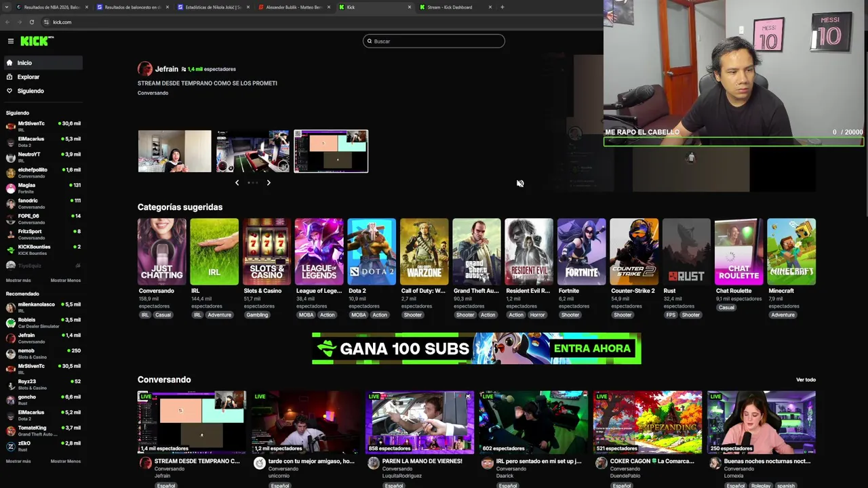Select second featured carousel thumbnail
Image resolution: width=868 pixels, height=488 pixels.
click(253, 151)
